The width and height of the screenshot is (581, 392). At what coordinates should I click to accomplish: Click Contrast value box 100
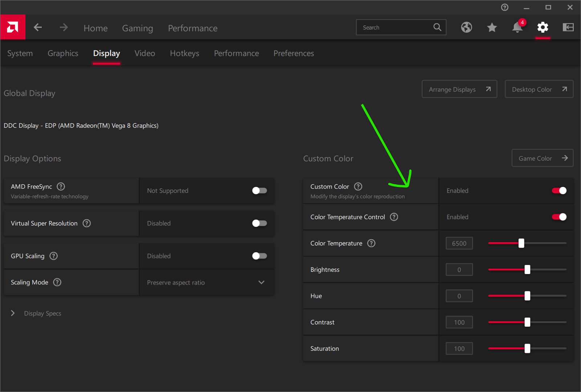[x=459, y=322]
